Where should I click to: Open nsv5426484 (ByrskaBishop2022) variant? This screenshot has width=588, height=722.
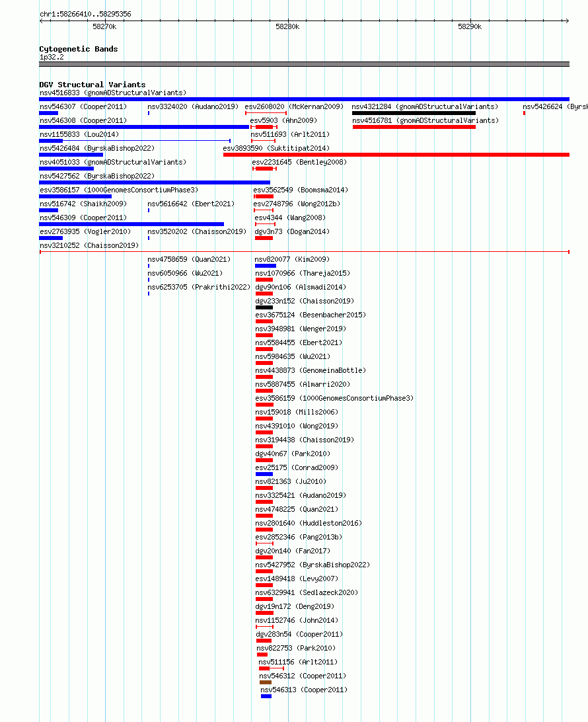pyautogui.click(x=97, y=148)
